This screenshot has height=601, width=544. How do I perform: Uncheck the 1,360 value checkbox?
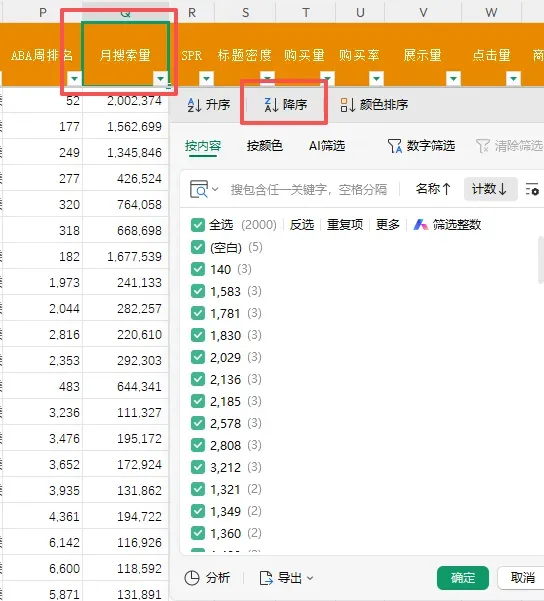198,534
